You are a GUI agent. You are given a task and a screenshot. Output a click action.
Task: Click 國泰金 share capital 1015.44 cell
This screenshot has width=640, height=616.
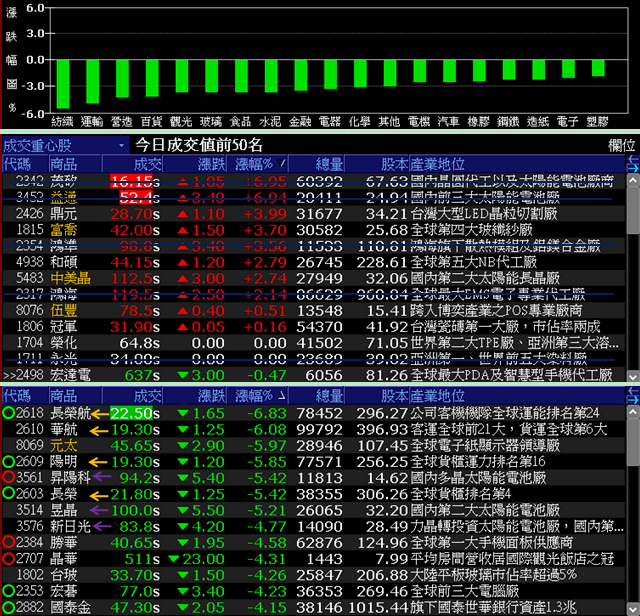point(378,607)
